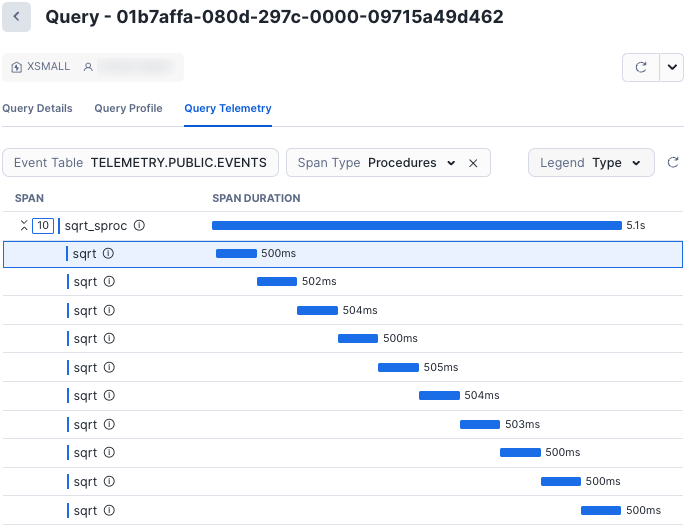Click the child count badge 10
Image resolution: width=687 pixels, height=528 pixels.
tap(43, 226)
